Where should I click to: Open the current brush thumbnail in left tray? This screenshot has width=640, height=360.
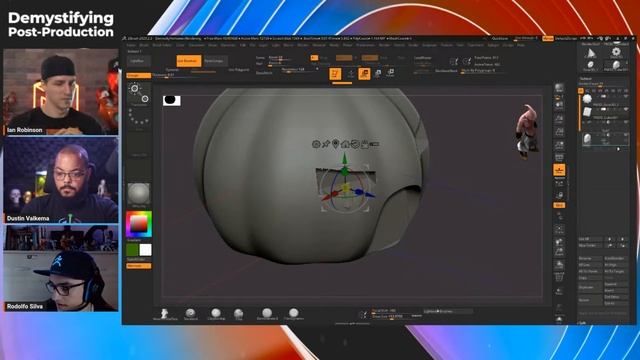click(x=139, y=94)
